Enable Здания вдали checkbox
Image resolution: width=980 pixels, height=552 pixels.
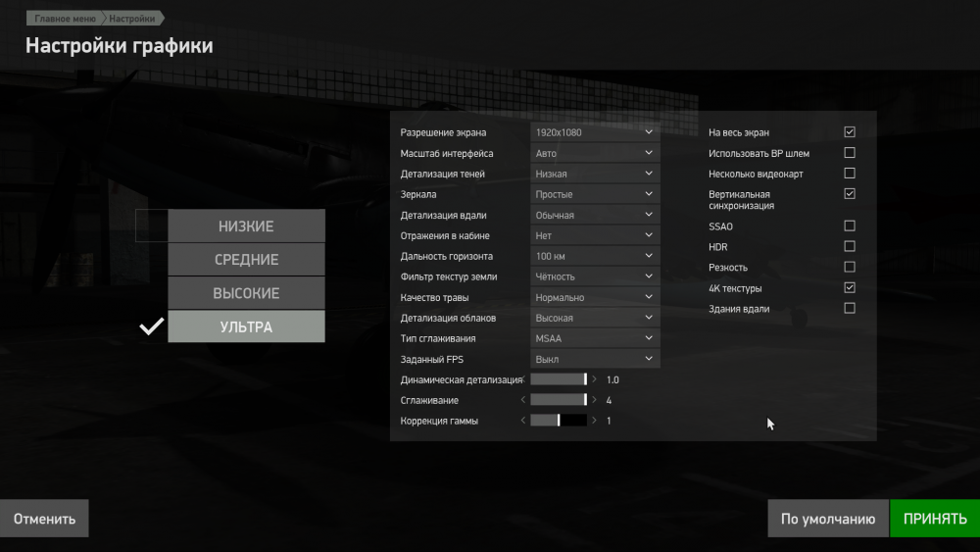(x=850, y=308)
